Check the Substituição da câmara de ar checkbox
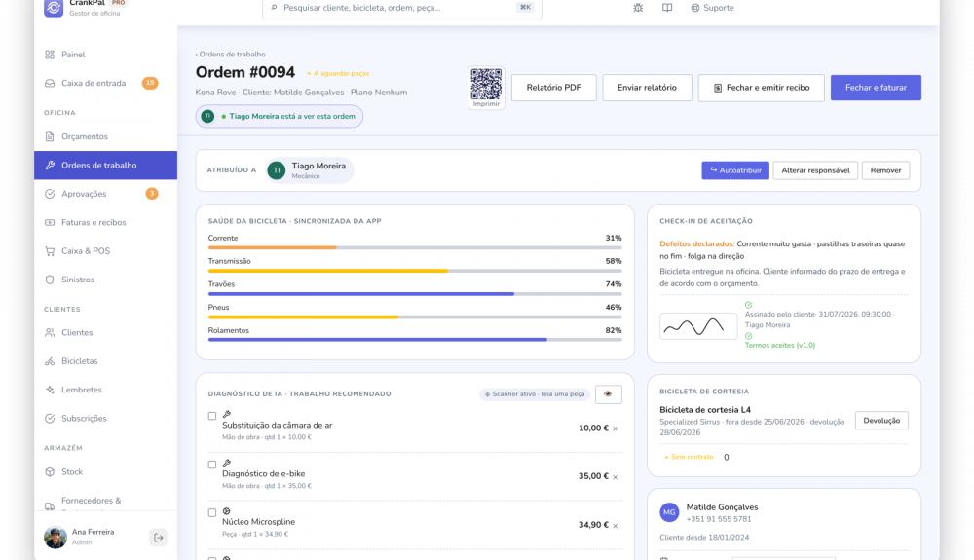The height and width of the screenshot is (560, 974). click(x=212, y=416)
